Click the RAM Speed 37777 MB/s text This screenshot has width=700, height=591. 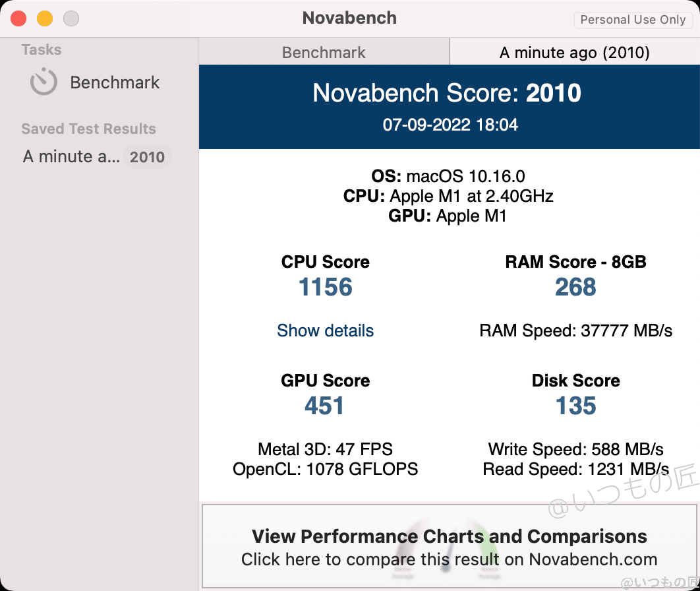575,330
